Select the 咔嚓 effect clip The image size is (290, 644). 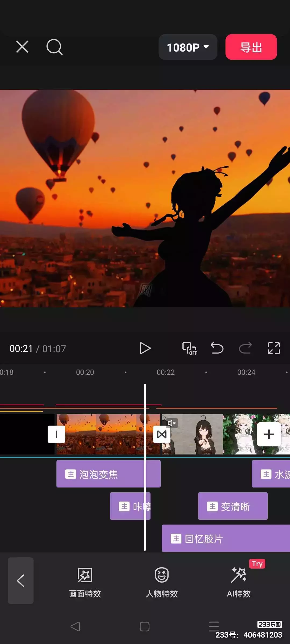pos(130,506)
